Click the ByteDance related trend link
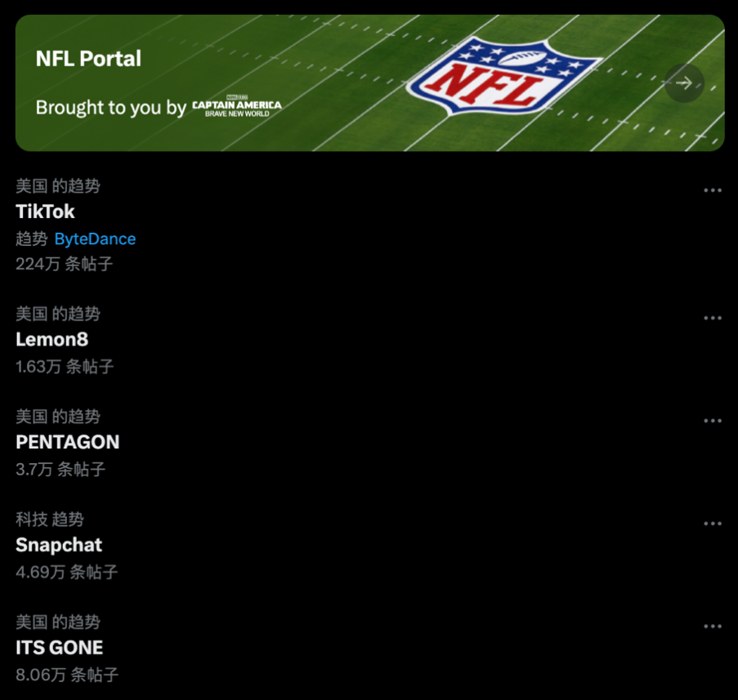 coord(95,239)
